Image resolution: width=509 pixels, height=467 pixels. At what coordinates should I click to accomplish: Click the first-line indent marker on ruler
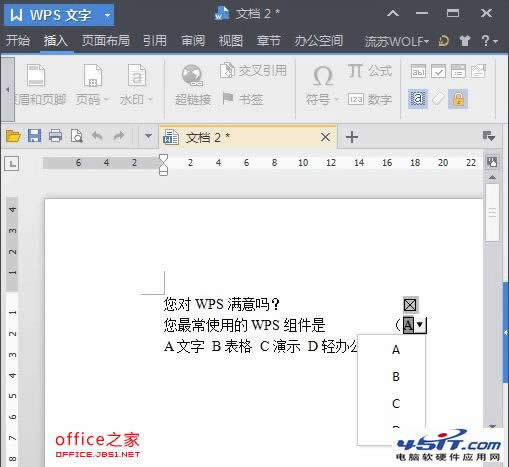coord(163,158)
